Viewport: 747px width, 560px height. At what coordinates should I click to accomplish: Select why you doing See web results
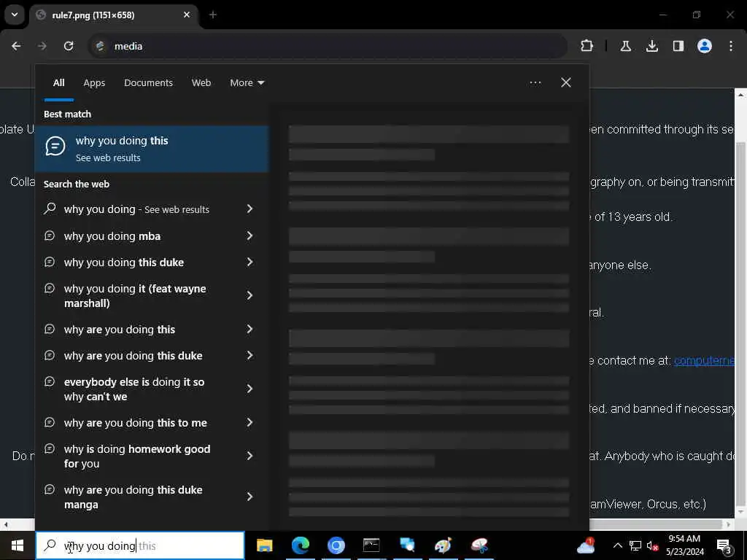(138, 209)
